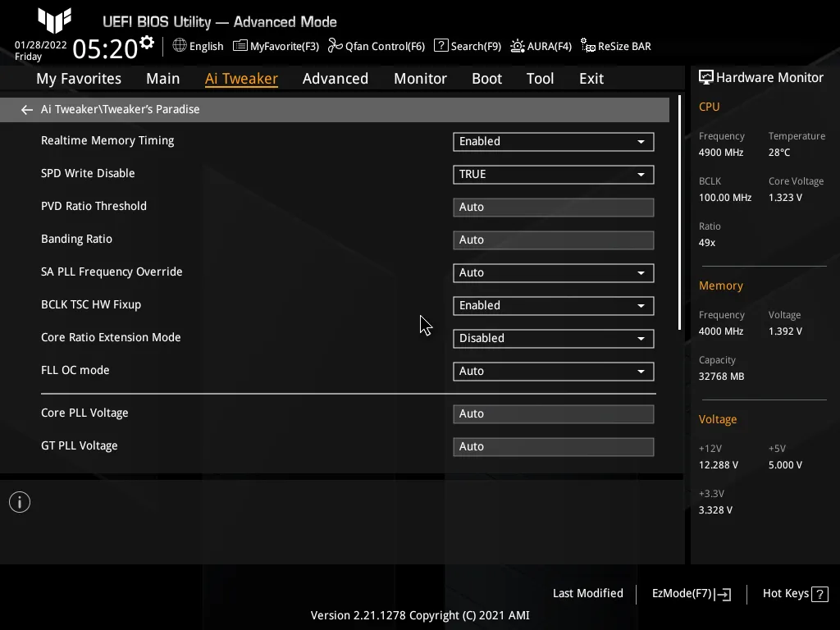
Task: Open the SPD Write Disable dropdown
Action: pos(554,175)
